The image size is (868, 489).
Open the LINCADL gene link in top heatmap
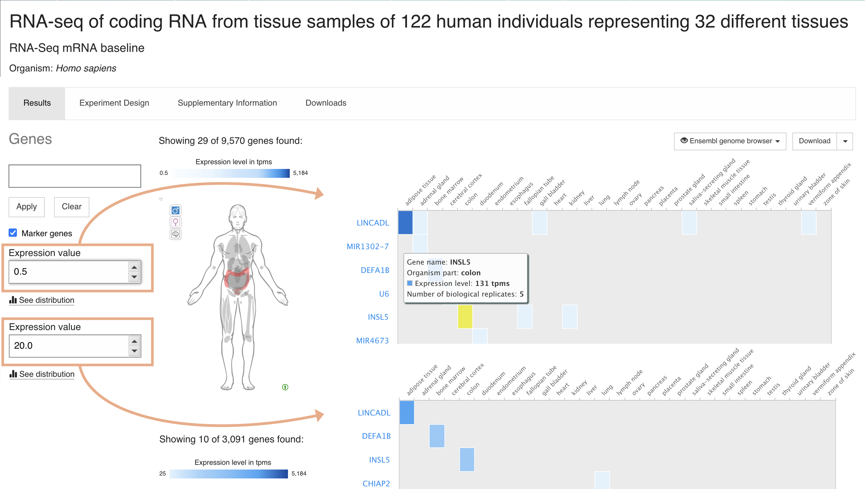click(x=373, y=223)
